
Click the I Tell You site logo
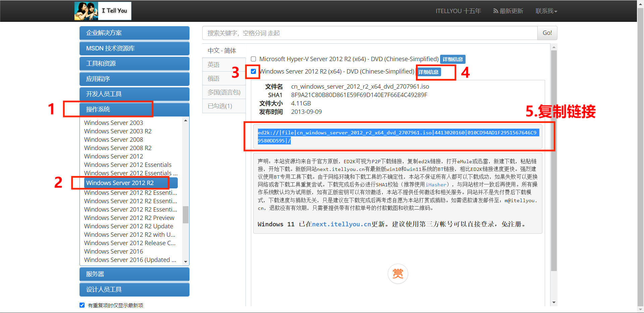pyautogui.click(x=103, y=11)
